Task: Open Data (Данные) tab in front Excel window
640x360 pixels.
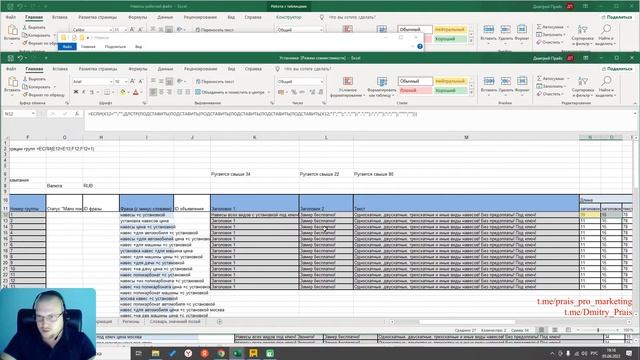Action: [x=165, y=69]
